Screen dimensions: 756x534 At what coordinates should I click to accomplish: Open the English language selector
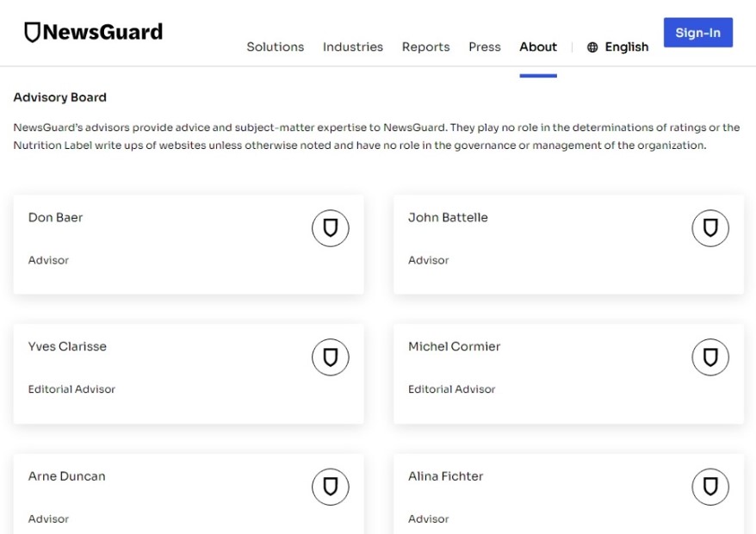point(617,47)
